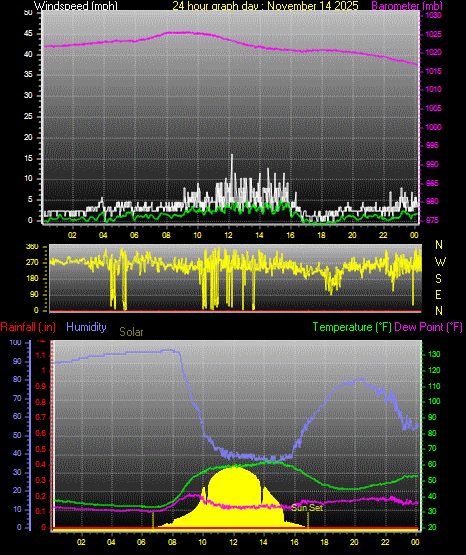Click the 100 temperature scale value
The height and width of the screenshot is (555, 466).
[x=435, y=401]
